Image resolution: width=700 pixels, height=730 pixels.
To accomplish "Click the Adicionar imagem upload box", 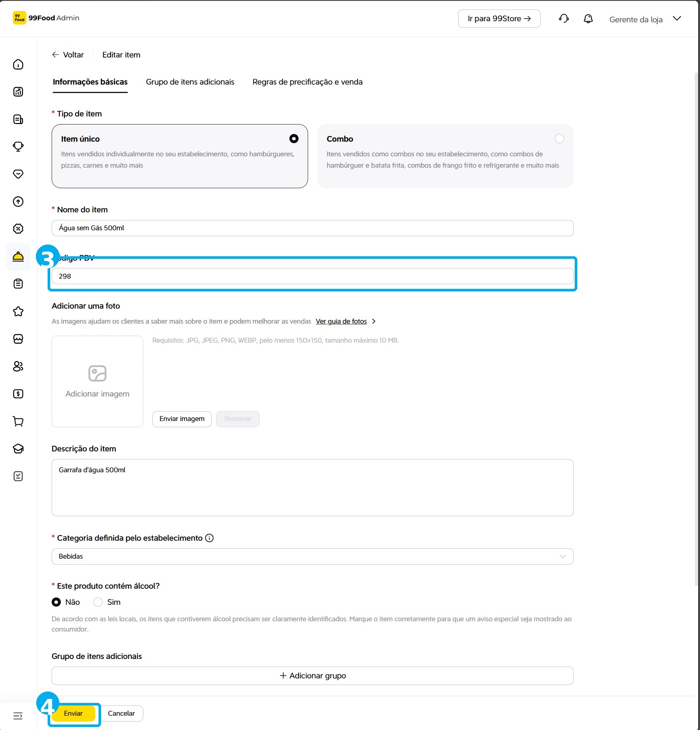I will (97, 381).
